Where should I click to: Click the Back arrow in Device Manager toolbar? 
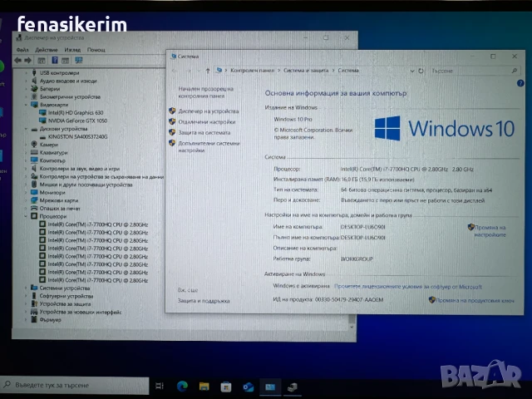[18, 61]
